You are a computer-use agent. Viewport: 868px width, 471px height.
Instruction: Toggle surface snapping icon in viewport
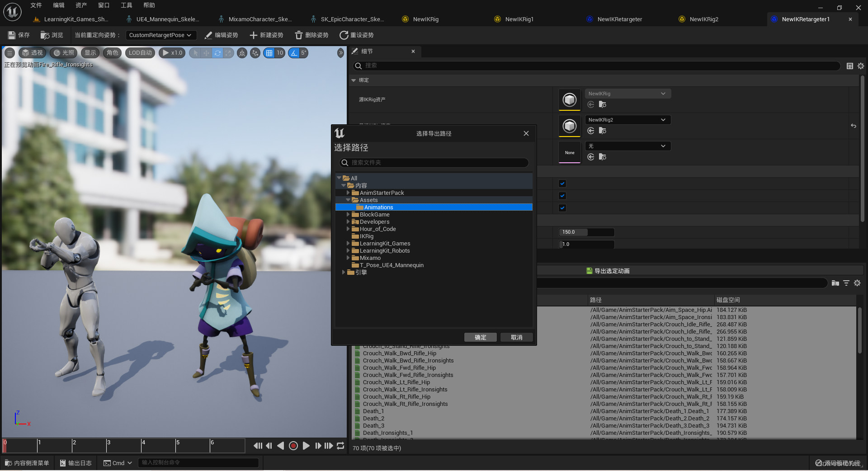coord(255,53)
